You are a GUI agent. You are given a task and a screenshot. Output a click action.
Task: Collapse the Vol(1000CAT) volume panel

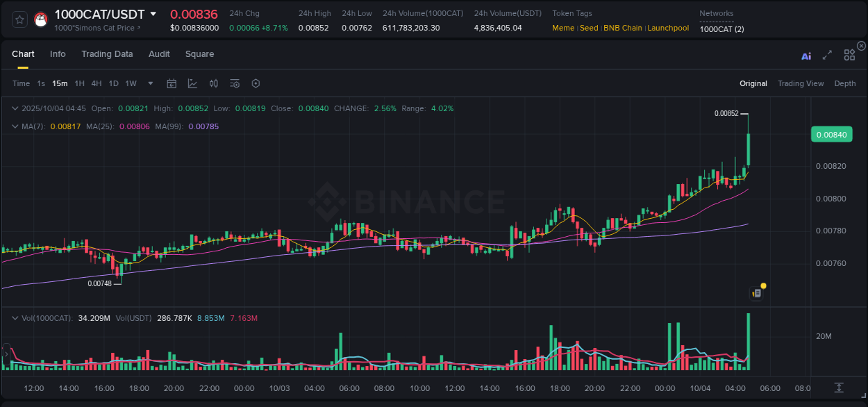point(15,318)
